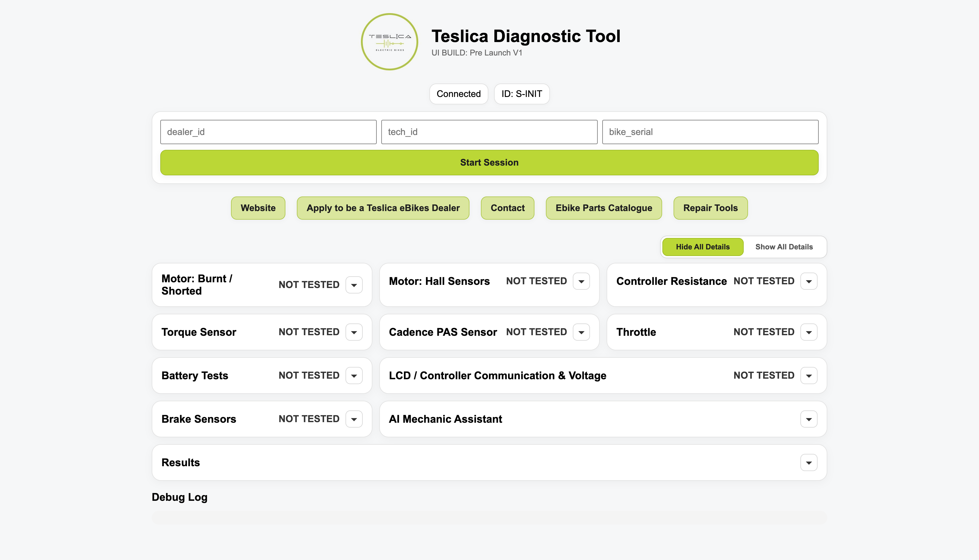Click LCD / Controller Communication & Voltage title

[x=498, y=376]
